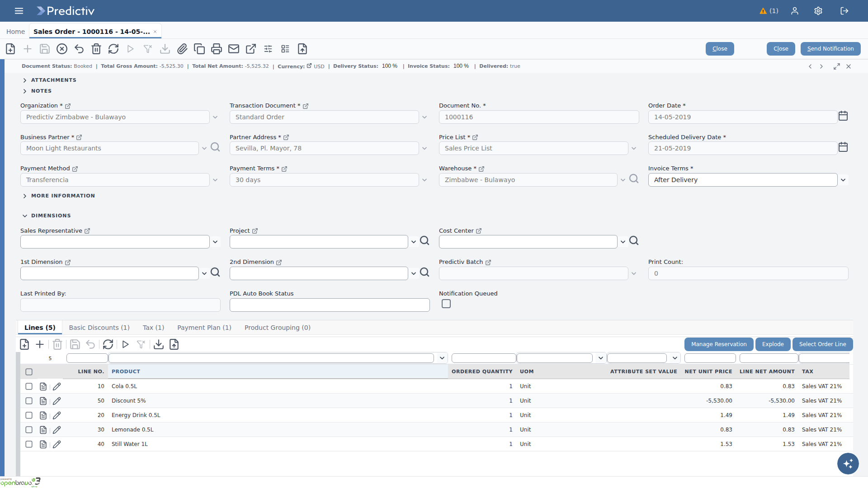
Task: Click the Explode button
Action: (x=773, y=344)
